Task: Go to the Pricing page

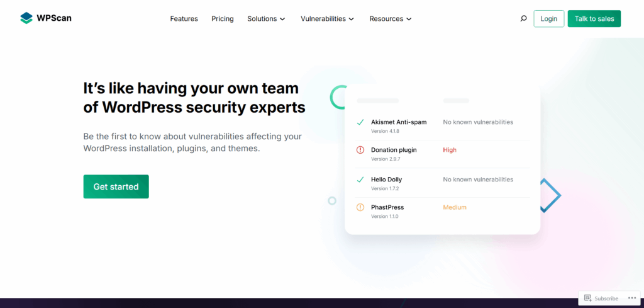Action: pos(223,18)
